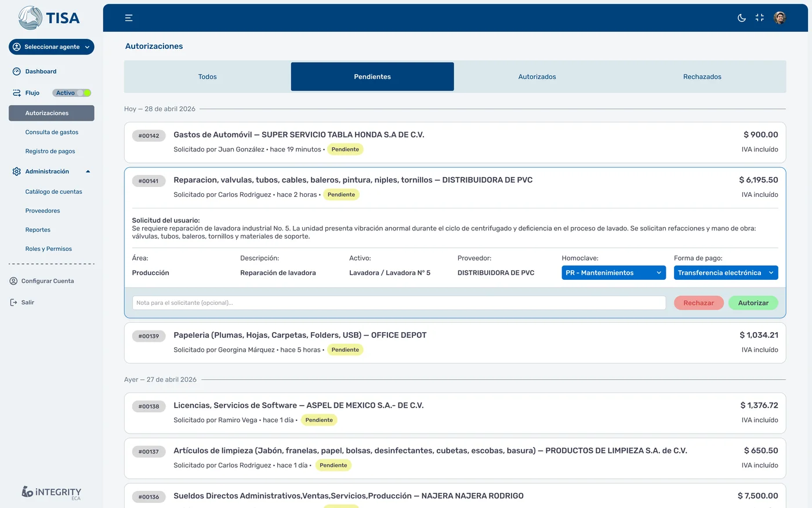
Task: Click the #00141 request ID badge
Action: 148,181
